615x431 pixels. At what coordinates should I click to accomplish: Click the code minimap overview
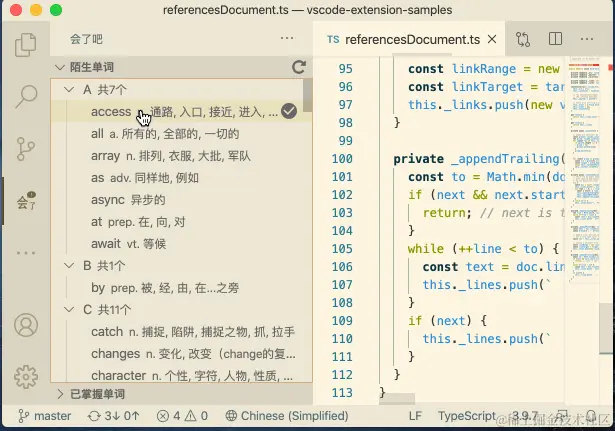[584, 169]
